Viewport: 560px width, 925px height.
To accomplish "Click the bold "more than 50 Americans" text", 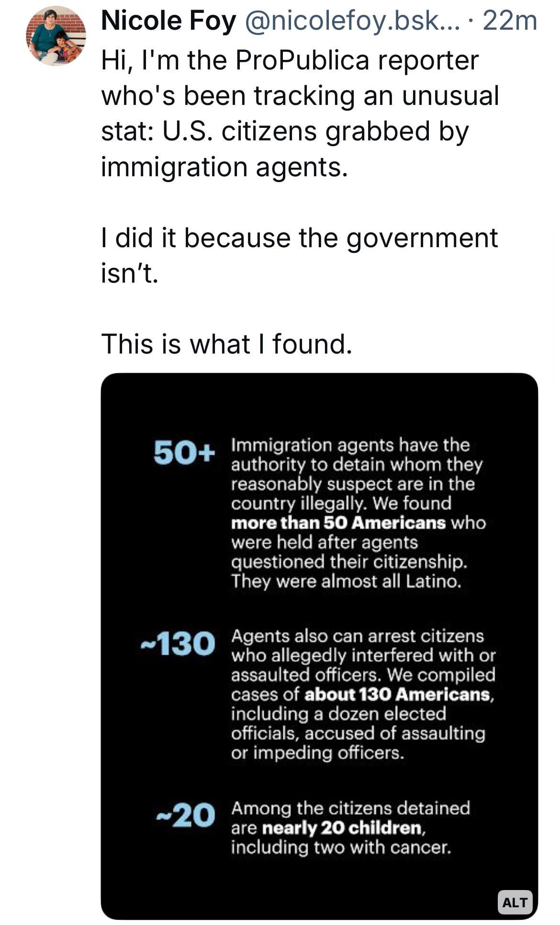I will (338, 522).
